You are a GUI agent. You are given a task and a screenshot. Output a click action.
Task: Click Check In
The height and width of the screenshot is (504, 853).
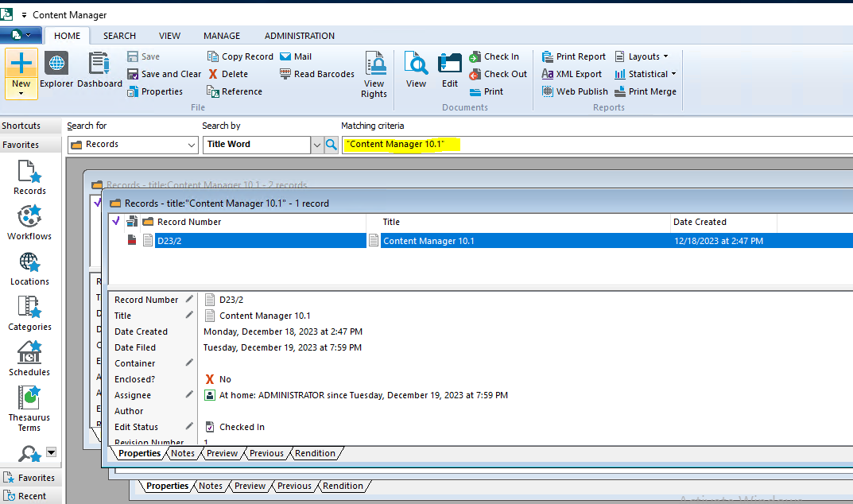(x=494, y=56)
